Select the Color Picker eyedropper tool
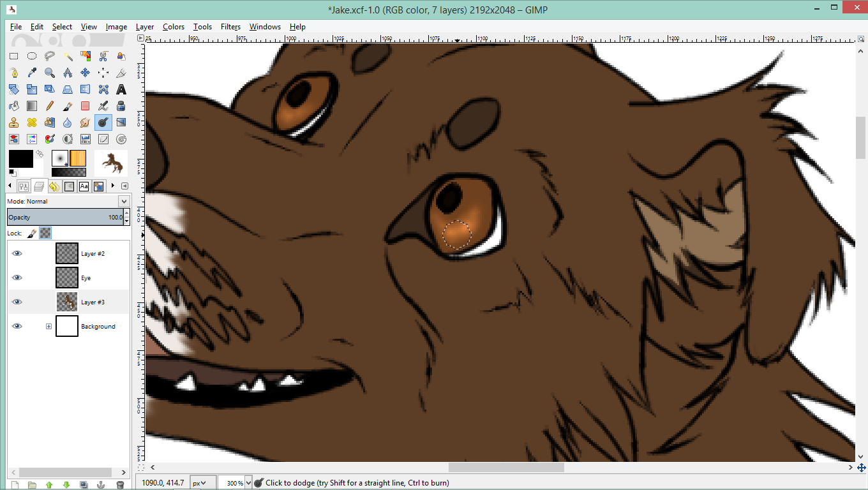 coord(32,73)
